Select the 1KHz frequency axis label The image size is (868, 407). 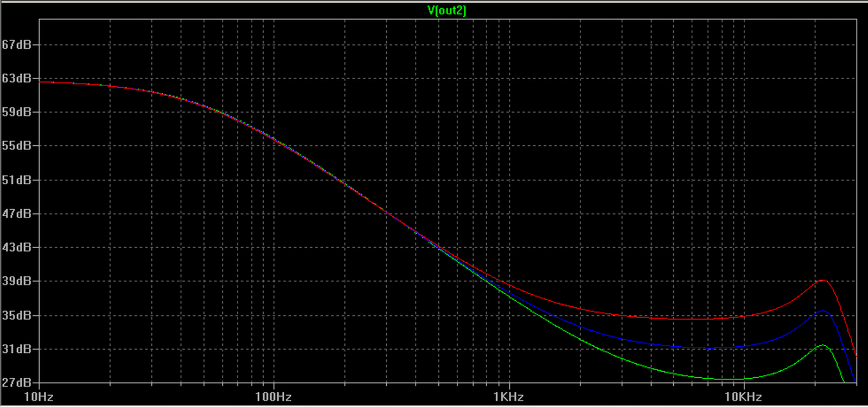(508, 397)
